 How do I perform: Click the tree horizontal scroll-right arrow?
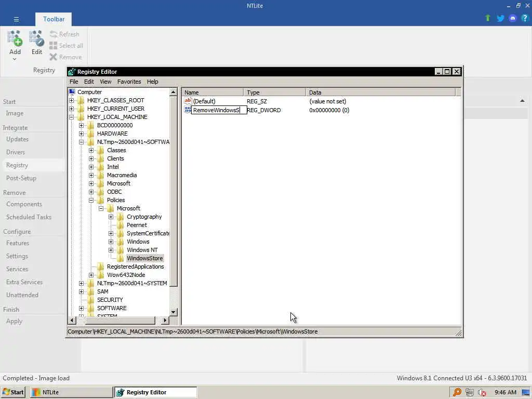click(165, 320)
